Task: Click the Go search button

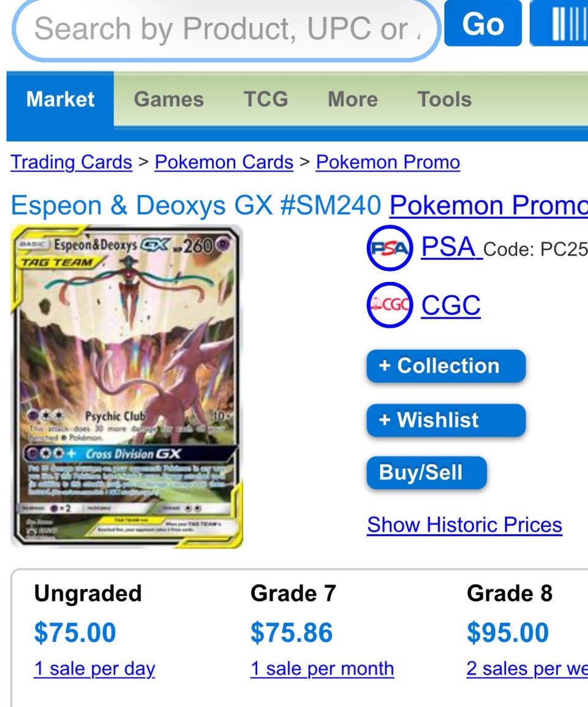Action: [483, 23]
